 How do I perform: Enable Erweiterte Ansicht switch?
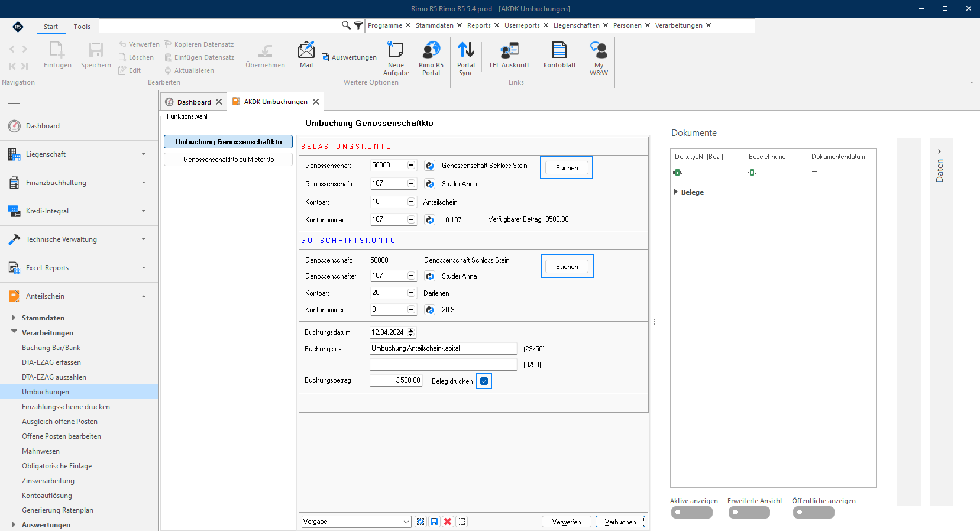[749, 513]
